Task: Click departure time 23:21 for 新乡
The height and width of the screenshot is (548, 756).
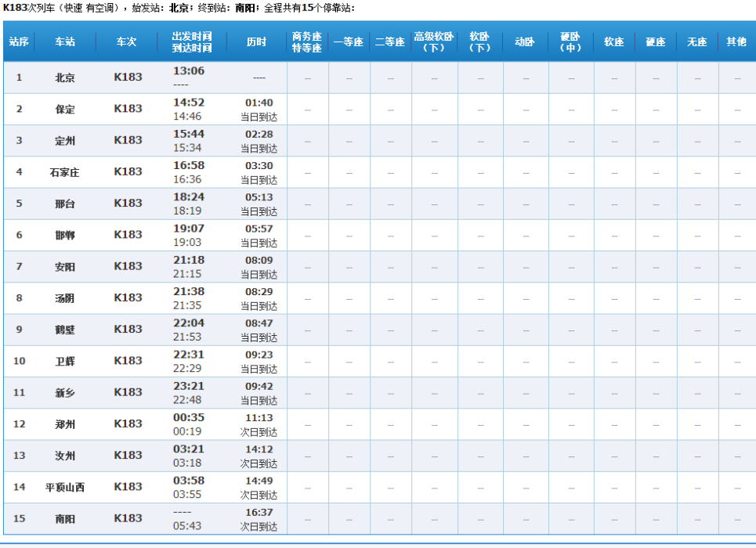Action: 189,386
